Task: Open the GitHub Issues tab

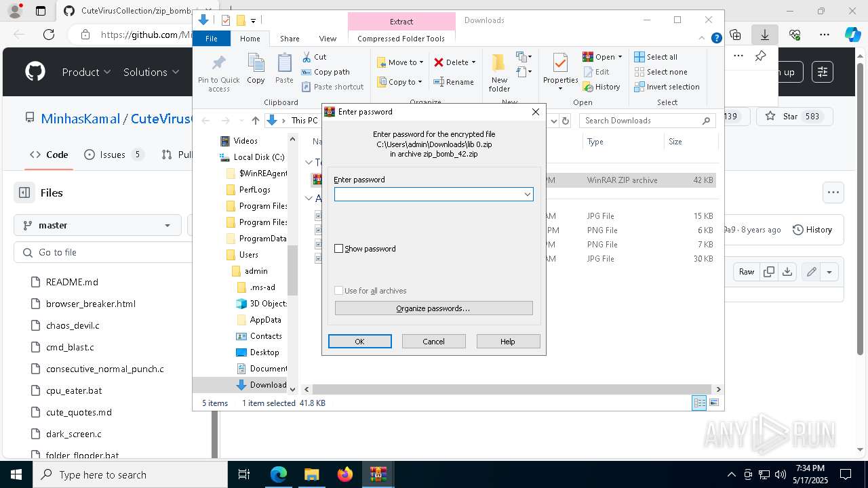Action: [x=113, y=155]
